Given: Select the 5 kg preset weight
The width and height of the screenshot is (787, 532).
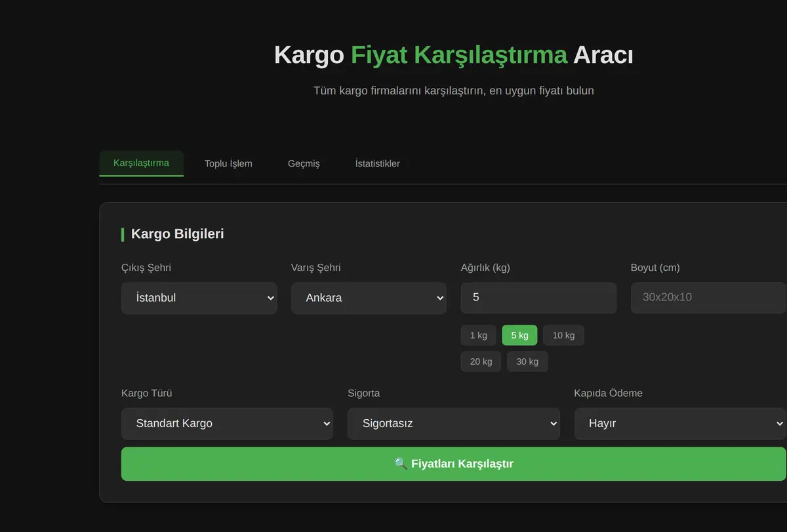Looking at the screenshot, I should tap(519, 335).
